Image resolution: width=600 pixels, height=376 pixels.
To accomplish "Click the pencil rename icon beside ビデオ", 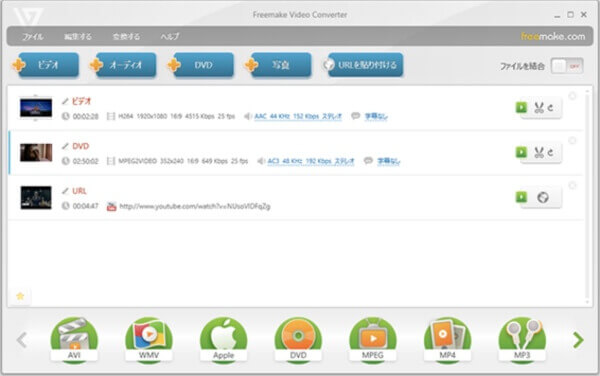I will (65, 101).
